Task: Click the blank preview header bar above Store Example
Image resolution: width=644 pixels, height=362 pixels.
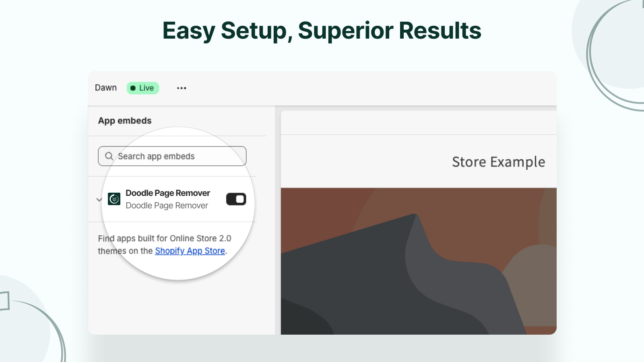Action: pos(419,123)
